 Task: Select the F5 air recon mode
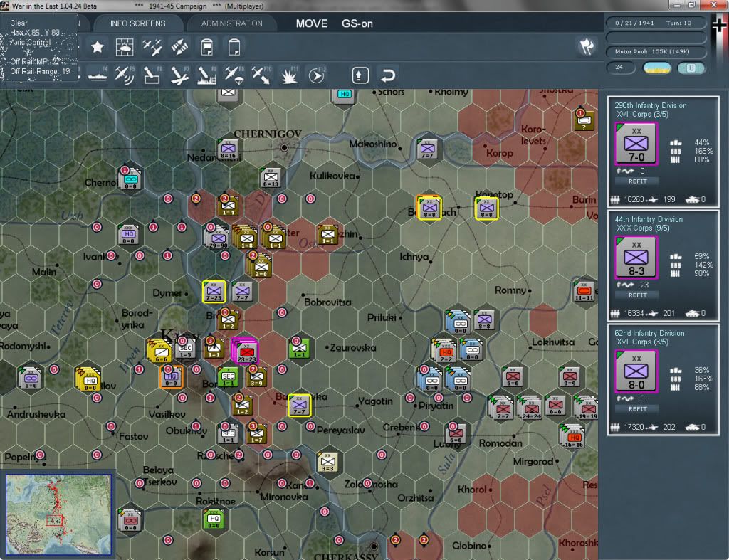pyautogui.click(x=125, y=75)
